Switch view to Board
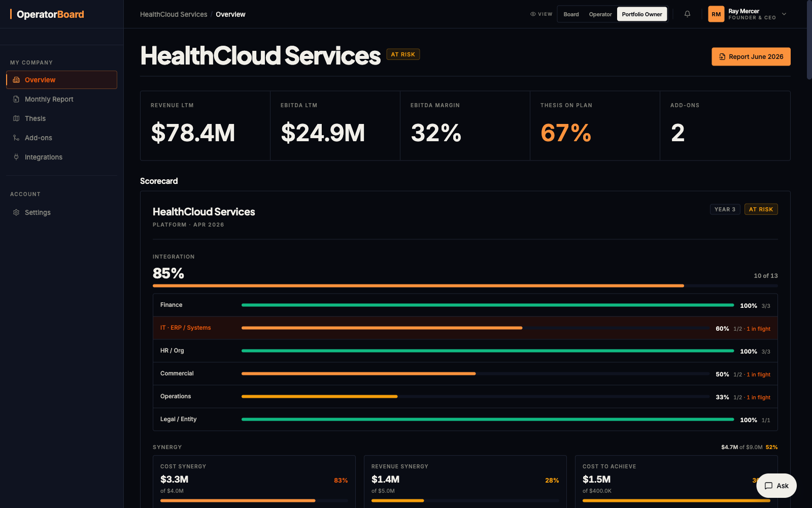 click(571, 14)
